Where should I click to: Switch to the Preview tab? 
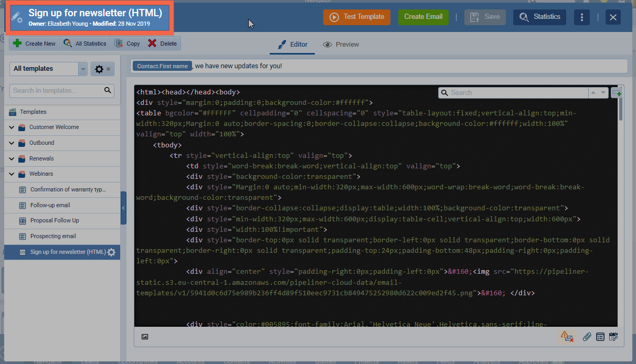click(341, 45)
